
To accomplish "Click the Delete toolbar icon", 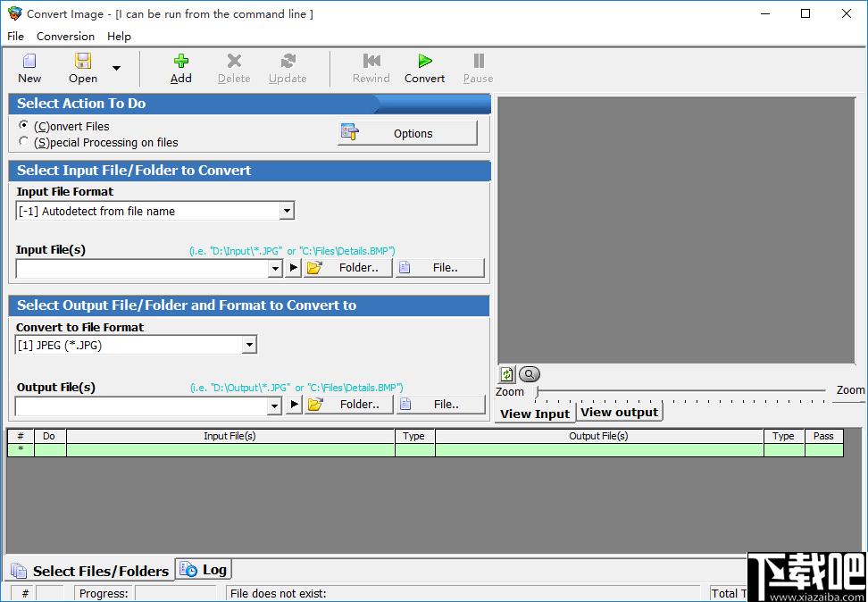I will [x=234, y=61].
